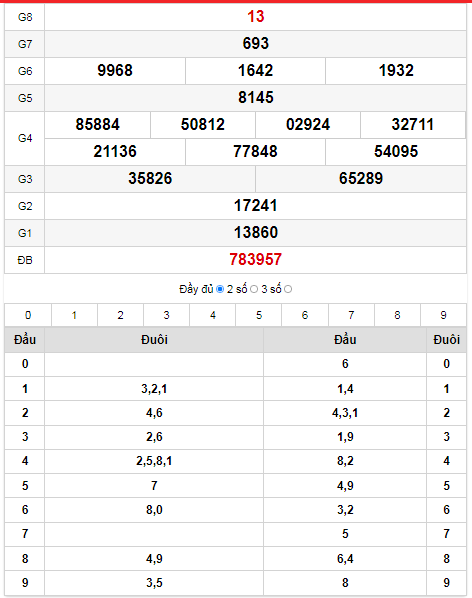The image size is (472, 598).
Task: Click the special prize number 783957
Action: click(255, 260)
